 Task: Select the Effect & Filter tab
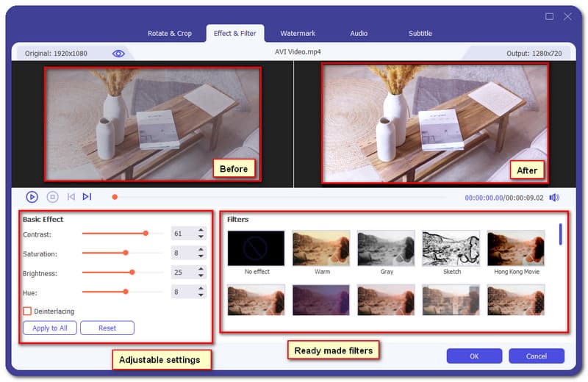click(234, 33)
